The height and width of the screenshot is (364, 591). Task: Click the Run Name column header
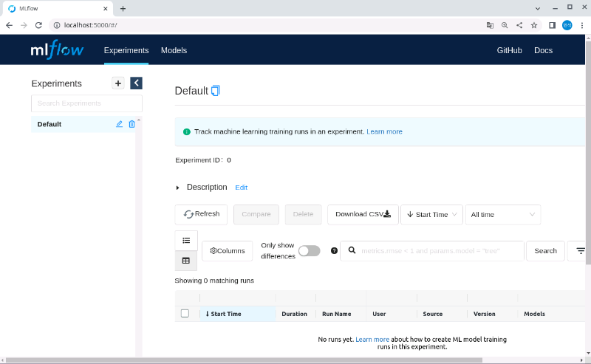[x=337, y=314]
